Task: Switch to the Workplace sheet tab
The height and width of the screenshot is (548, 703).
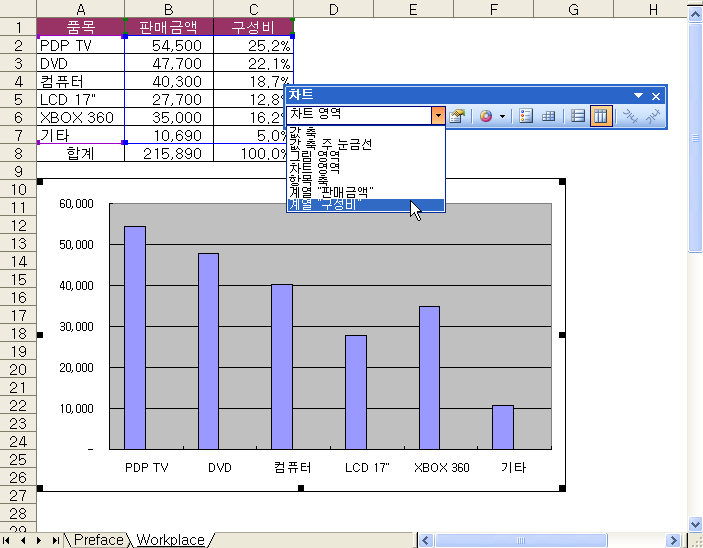Action: click(x=170, y=540)
